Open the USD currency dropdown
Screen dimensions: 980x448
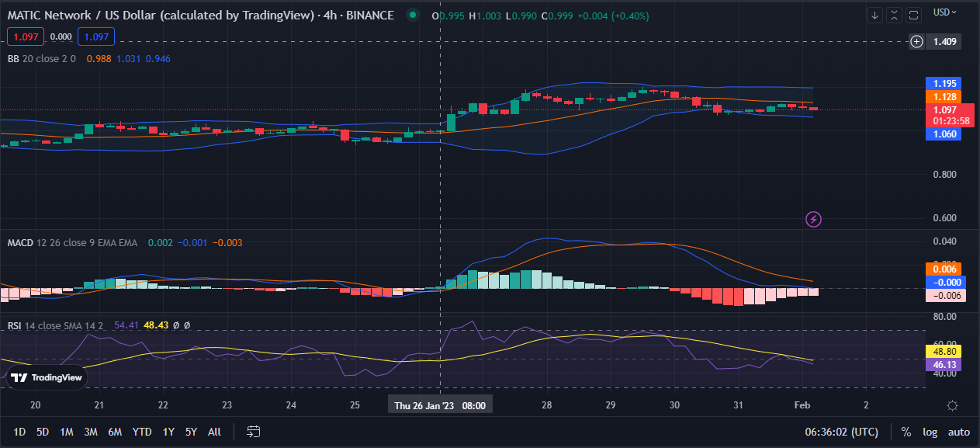pos(945,12)
